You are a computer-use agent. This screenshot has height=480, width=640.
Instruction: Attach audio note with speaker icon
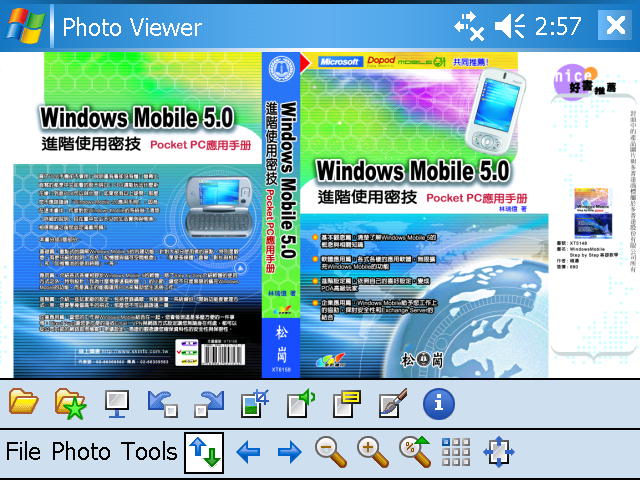(301, 404)
